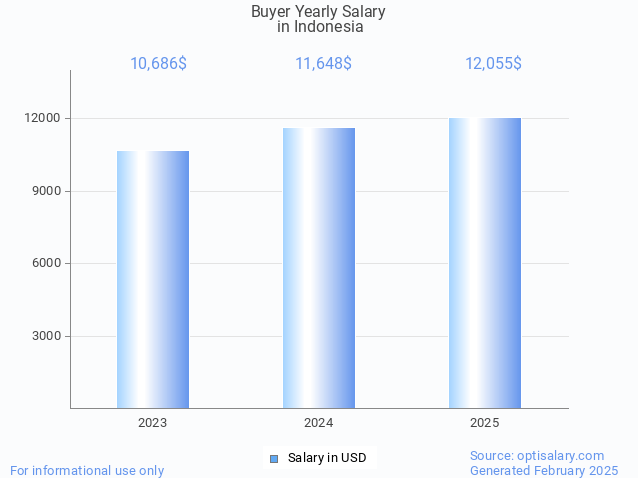The image size is (638, 478).
Task: Select the 2025 salary bar
Action: tap(485, 263)
